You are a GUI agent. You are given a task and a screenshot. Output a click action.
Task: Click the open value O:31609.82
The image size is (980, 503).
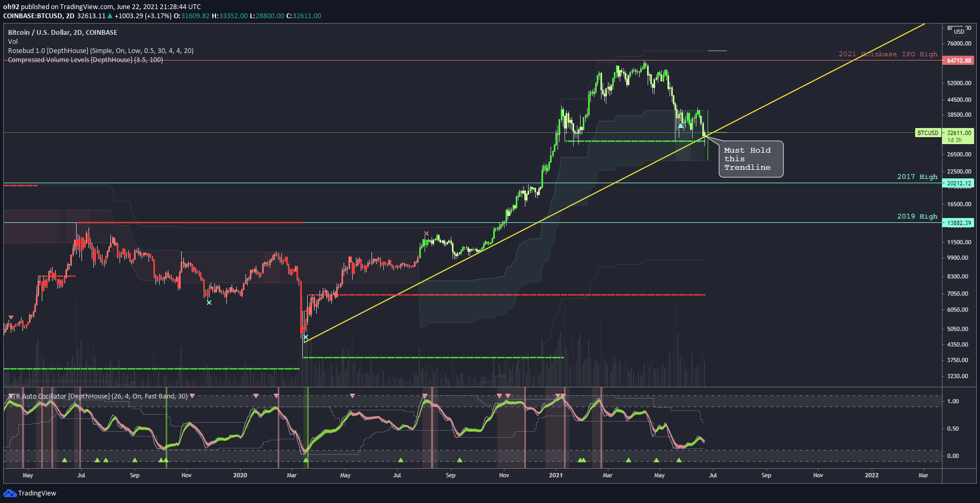(x=192, y=16)
